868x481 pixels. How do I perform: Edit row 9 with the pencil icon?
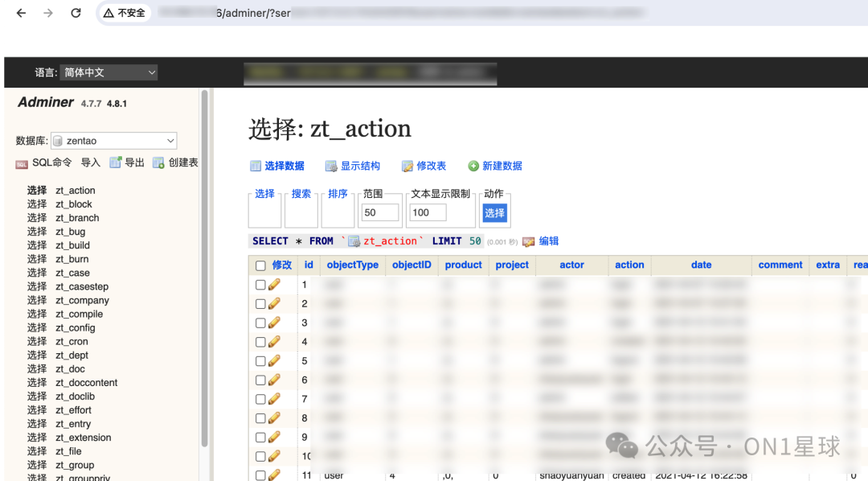click(x=274, y=438)
